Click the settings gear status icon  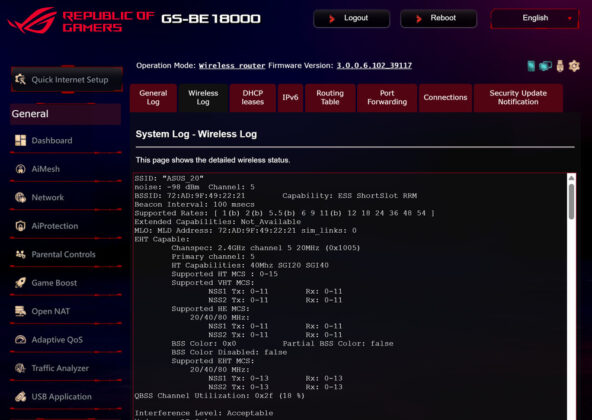click(x=574, y=66)
